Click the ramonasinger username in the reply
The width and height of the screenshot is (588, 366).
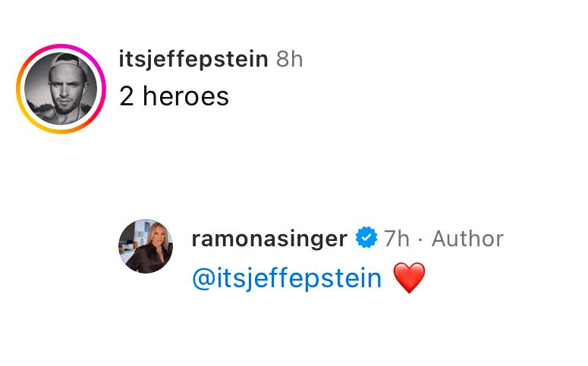[x=269, y=239]
